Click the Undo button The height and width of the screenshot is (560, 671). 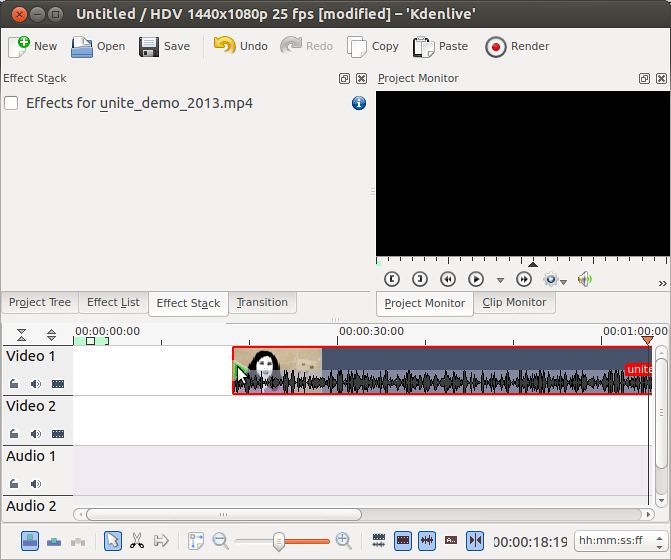click(240, 46)
